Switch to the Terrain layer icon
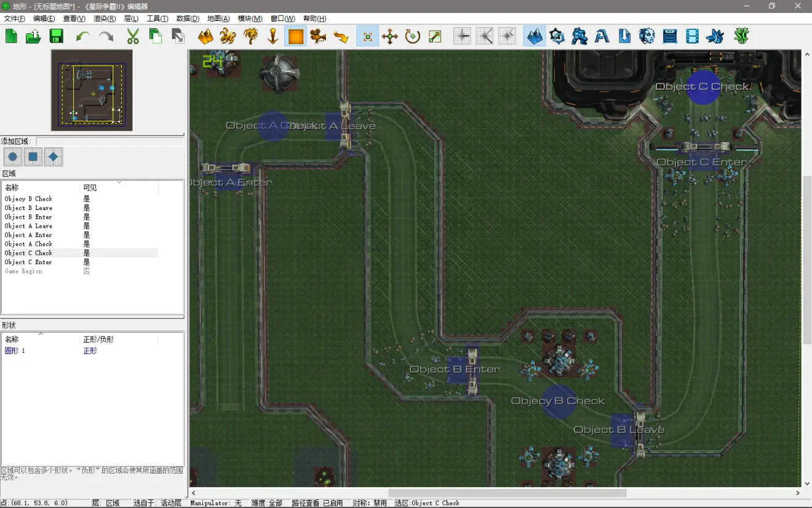The image size is (812, 508). pos(205,36)
